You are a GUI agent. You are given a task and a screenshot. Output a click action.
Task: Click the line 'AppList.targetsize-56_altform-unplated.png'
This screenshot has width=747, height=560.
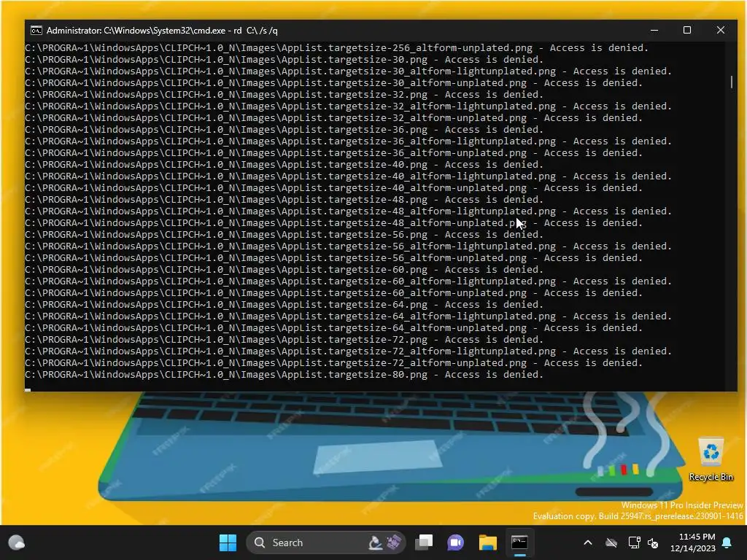click(x=333, y=258)
